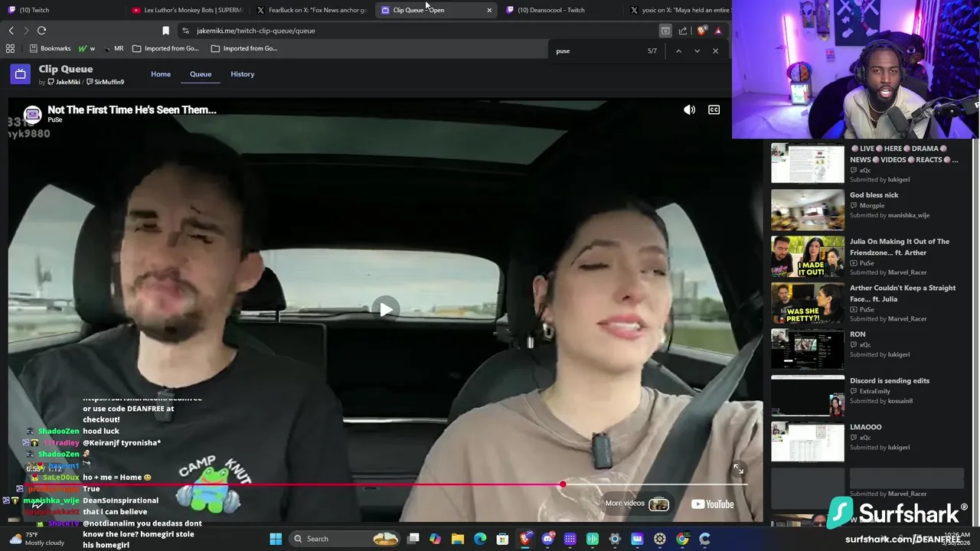Launch Copilot from the taskbar
This screenshot has height=551, width=980.
pyautogui.click(x=436, y=539)
